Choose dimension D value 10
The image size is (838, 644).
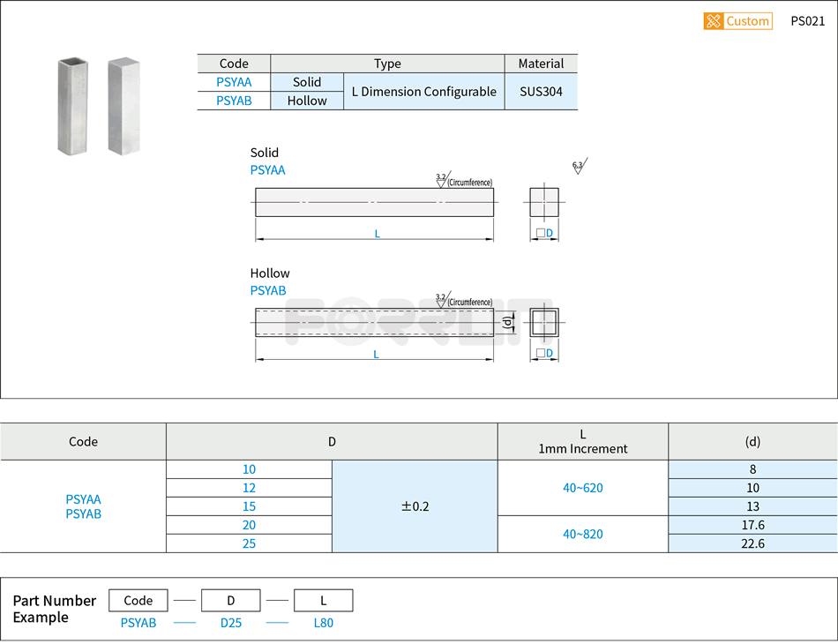249,469
